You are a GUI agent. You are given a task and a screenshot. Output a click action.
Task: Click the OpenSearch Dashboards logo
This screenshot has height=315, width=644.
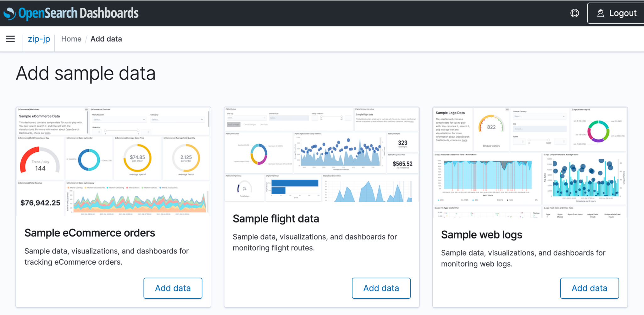(71, 13)
